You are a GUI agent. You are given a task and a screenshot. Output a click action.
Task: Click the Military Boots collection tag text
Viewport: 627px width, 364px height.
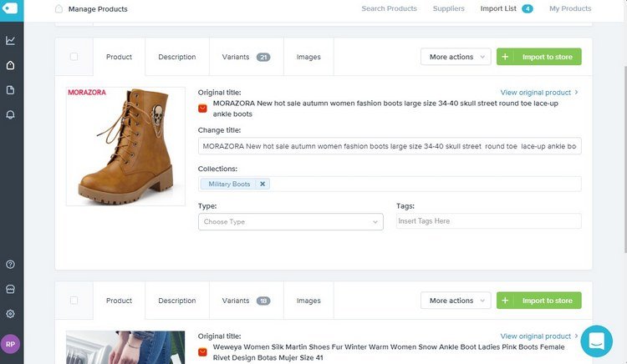coord(229,184)
